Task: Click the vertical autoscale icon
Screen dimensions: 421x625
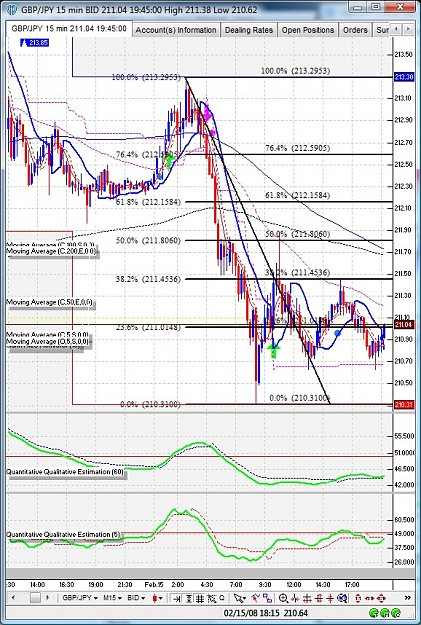Action: 189,598
